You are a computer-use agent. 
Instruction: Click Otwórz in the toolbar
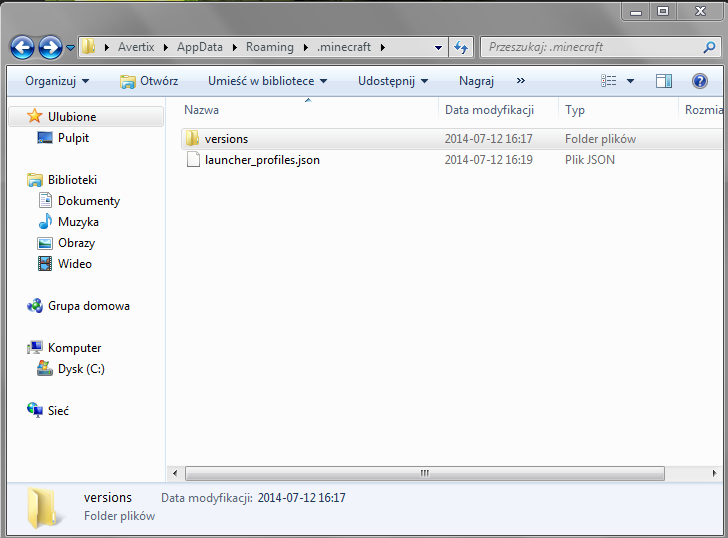pyautogui.click(x=149, y=81)
